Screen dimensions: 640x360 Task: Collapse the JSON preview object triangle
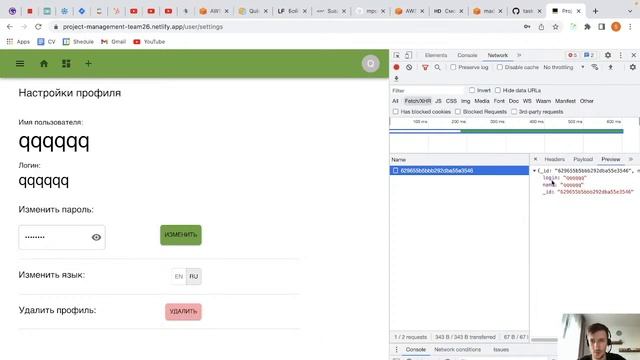tap(534, 171)
